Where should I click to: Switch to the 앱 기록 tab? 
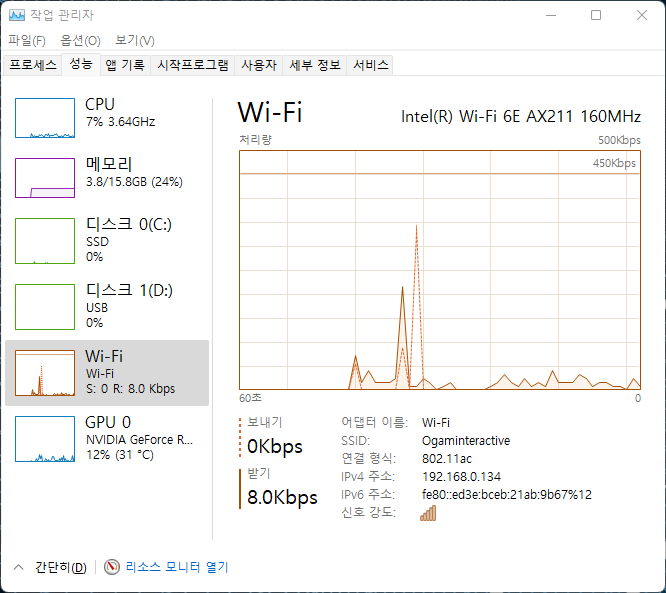pyautogui.click(x=125, y=65)
